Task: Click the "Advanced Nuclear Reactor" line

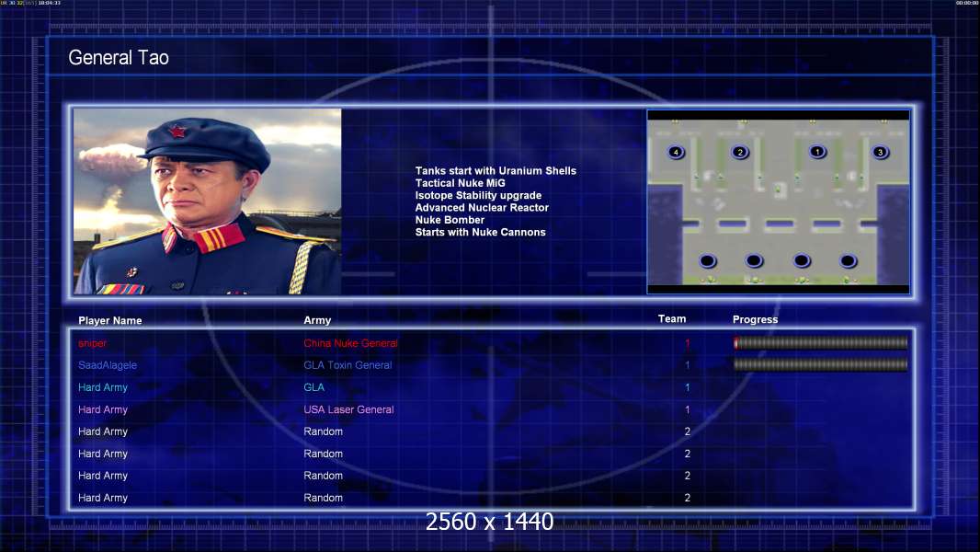Action: point(482,208)
